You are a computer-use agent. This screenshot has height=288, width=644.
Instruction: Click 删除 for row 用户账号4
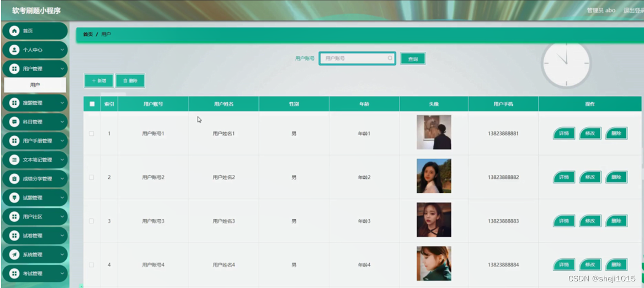tap(616, 265)
